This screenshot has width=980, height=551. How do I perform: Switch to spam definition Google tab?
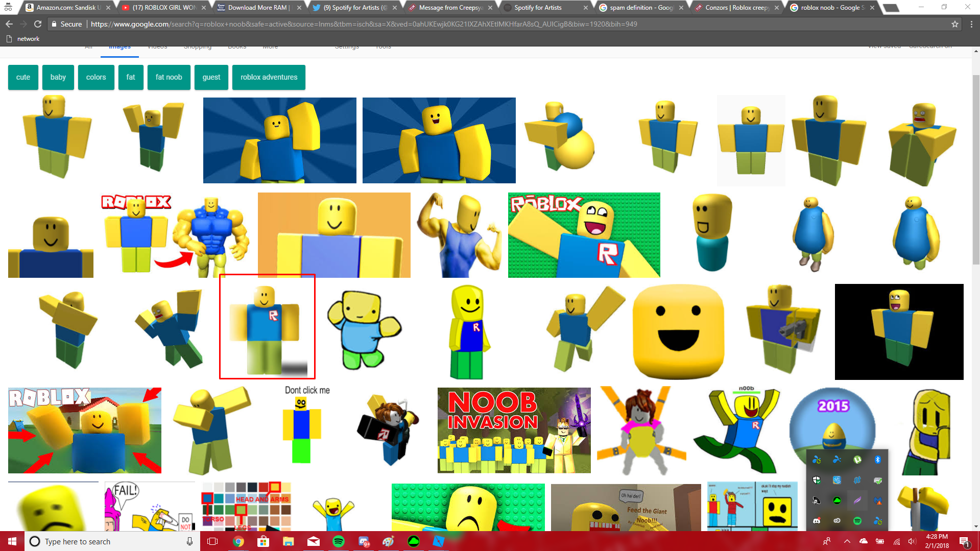click(x=640, y=8)
